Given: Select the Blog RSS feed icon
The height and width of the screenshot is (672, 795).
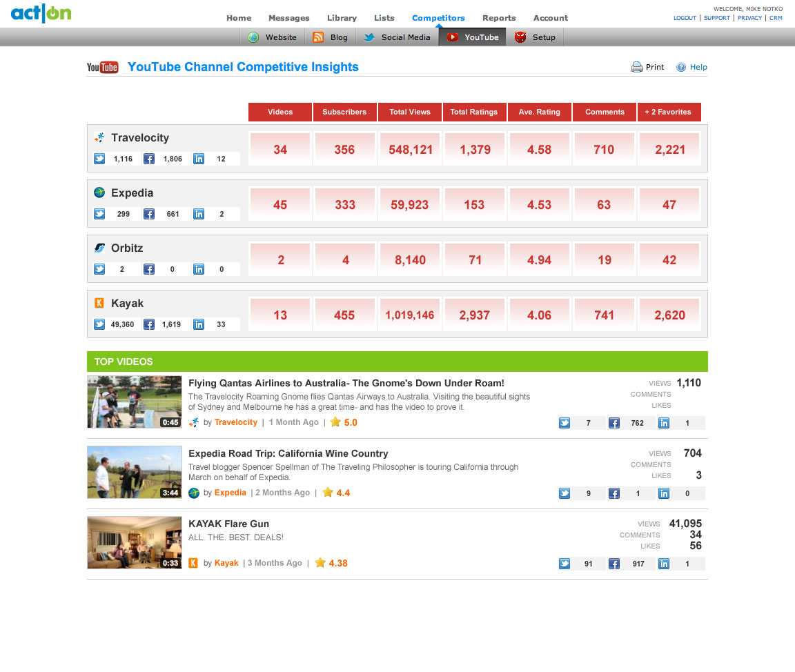Looking at the screenshot, I should (318, 37).
